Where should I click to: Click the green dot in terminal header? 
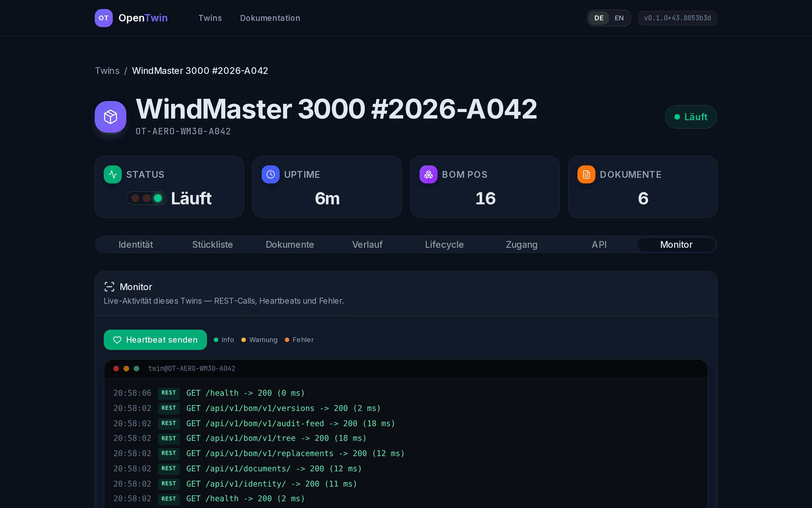(136, 369)
